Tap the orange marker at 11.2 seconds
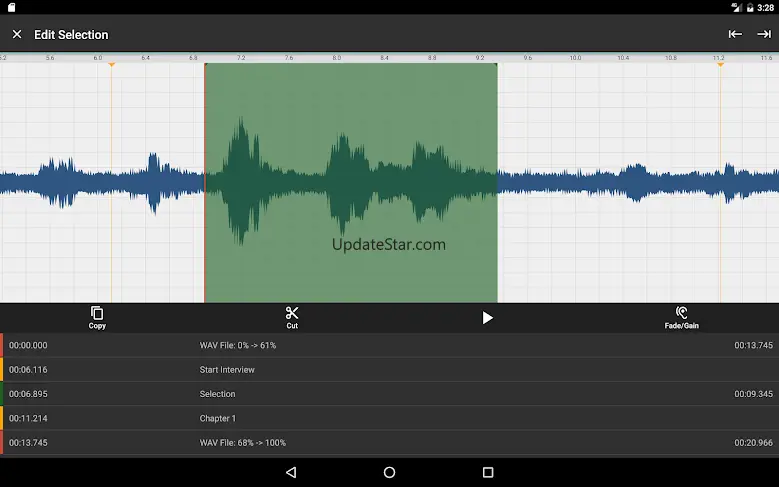Viewport: 779px width, 487px height. [720, 65]
